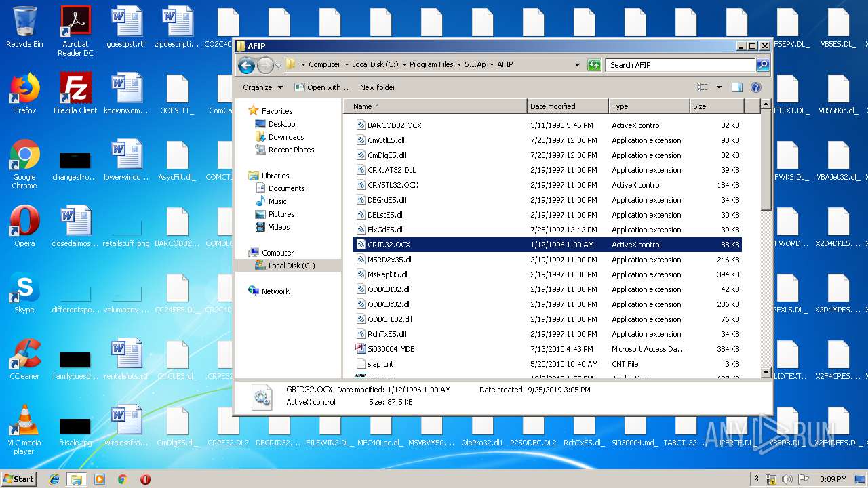Sort by Size column header
Image resolution: width=868 pixels, height=488 pixels.
pyautogui.click(x=717, y=106)
